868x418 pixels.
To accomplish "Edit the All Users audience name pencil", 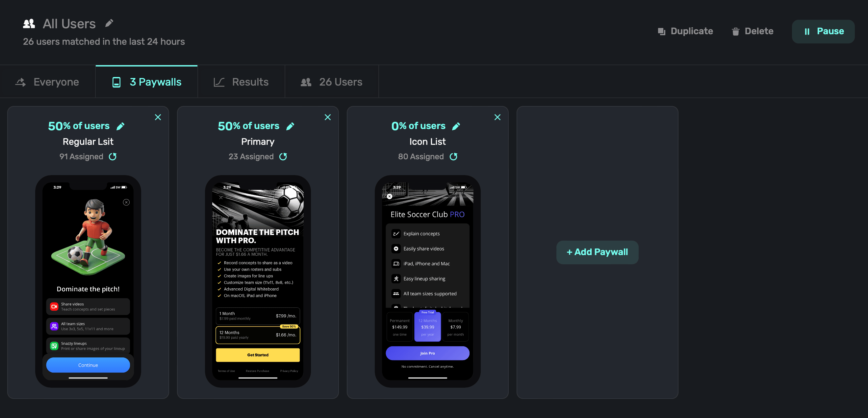I will (x=109, y=23).
